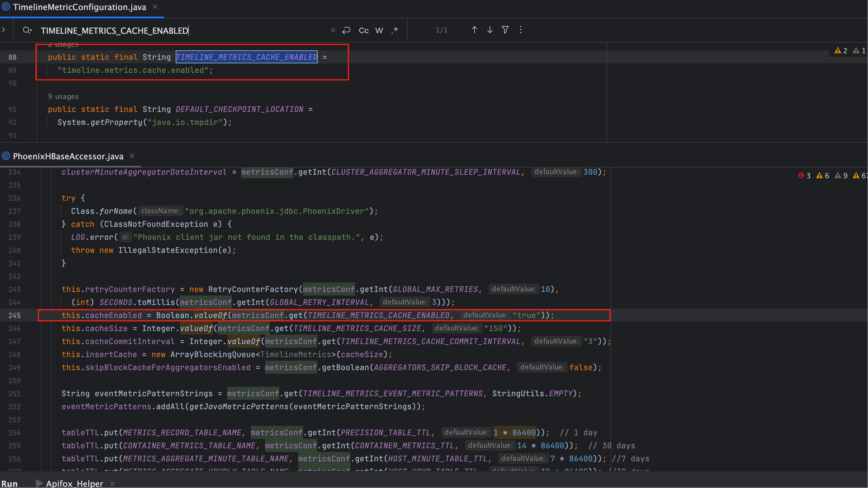Toggle Regex (.*) search option
The image size is (868, 488).
(395, 31)
